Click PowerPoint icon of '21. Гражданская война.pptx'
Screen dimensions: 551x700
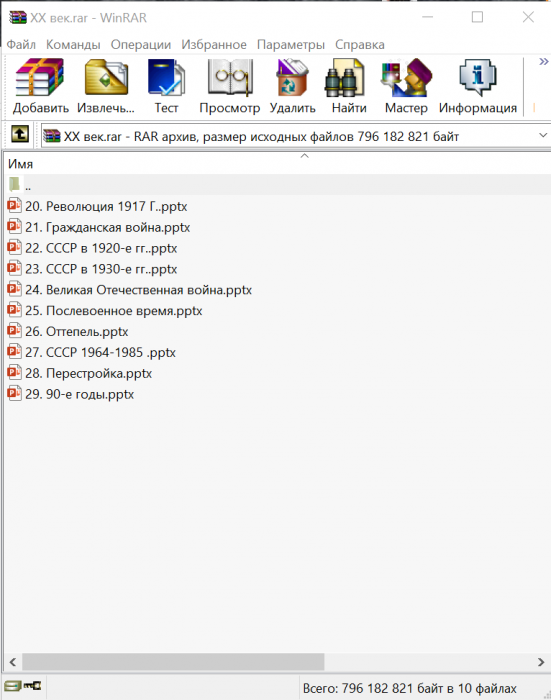coord(14,226)
